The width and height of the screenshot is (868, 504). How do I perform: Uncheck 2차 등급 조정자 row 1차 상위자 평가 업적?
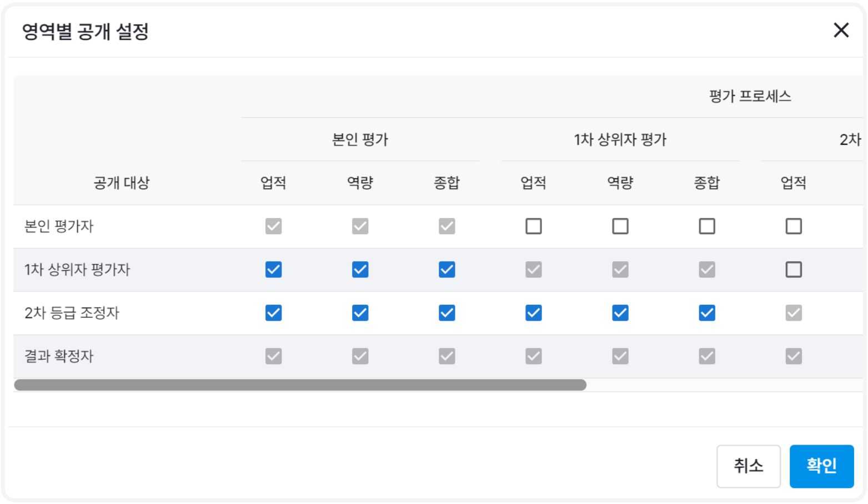533,313
